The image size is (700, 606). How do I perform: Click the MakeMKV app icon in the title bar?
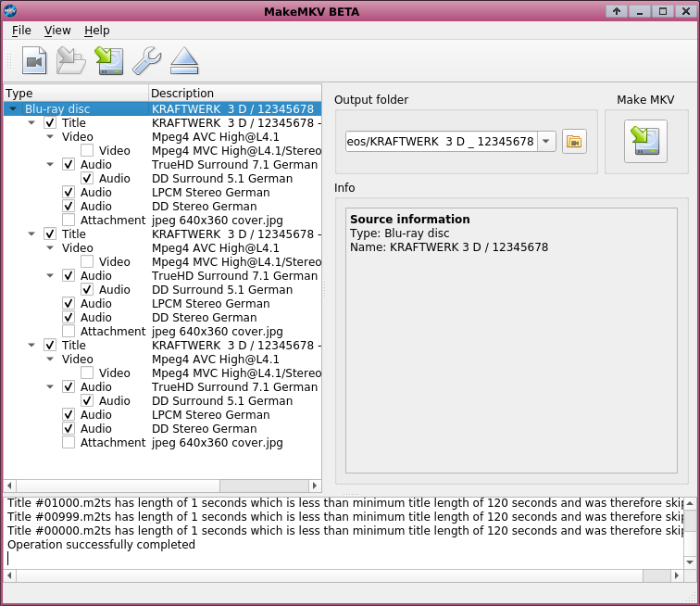(x=9, y=10)
